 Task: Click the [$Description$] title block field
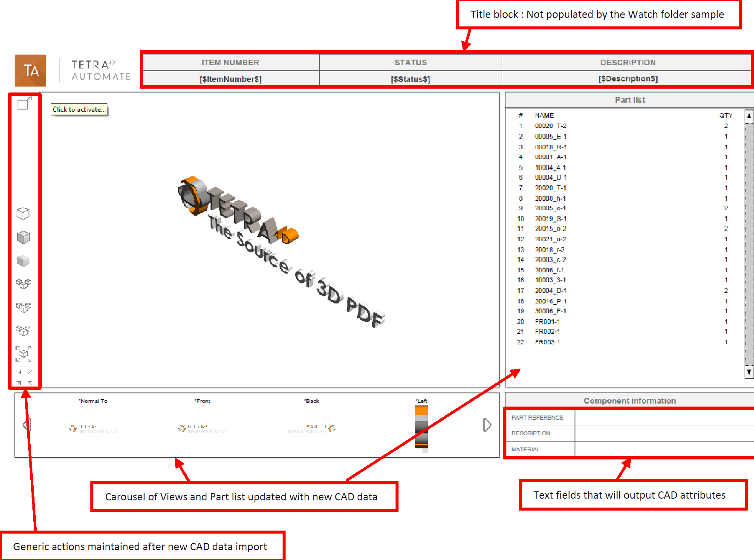coord(628,79)
